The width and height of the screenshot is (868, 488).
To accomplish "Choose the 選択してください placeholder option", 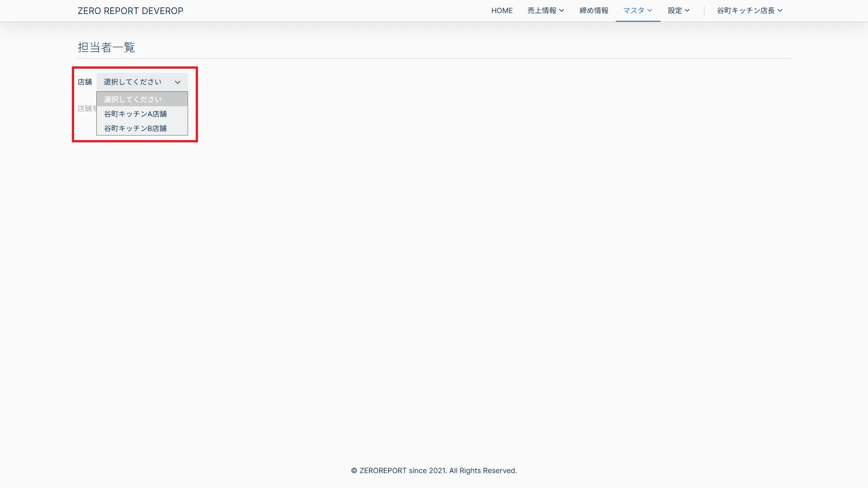I will coord(133,99).
